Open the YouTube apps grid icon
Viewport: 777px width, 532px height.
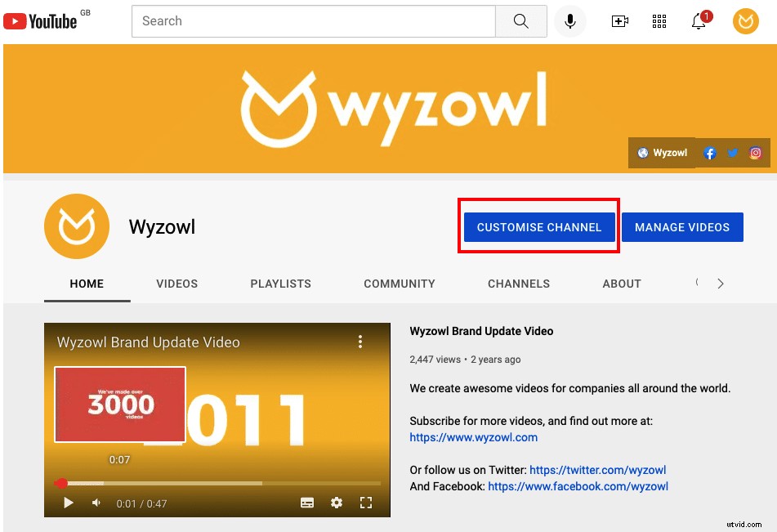pyautogui.click(x=659, y=21)
